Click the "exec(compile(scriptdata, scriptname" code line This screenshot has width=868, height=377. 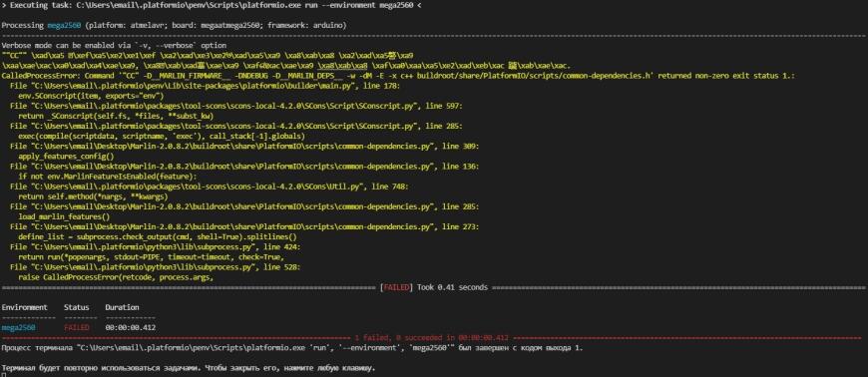[161, 136]
